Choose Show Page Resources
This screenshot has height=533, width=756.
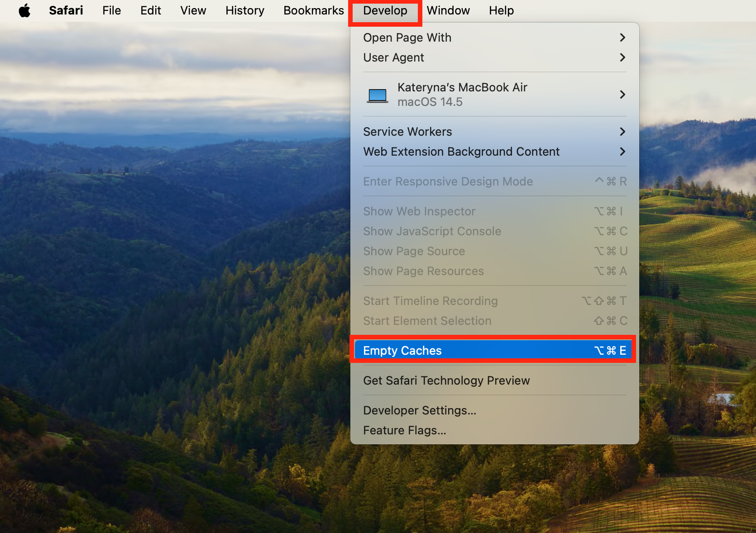point(495,271)
